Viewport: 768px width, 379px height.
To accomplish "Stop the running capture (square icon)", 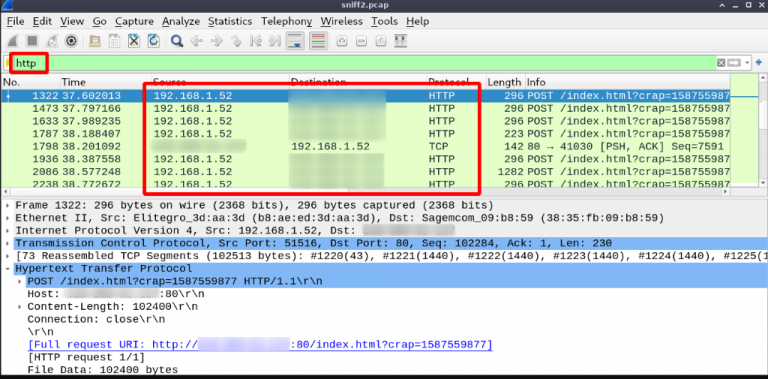I will 32,41.
